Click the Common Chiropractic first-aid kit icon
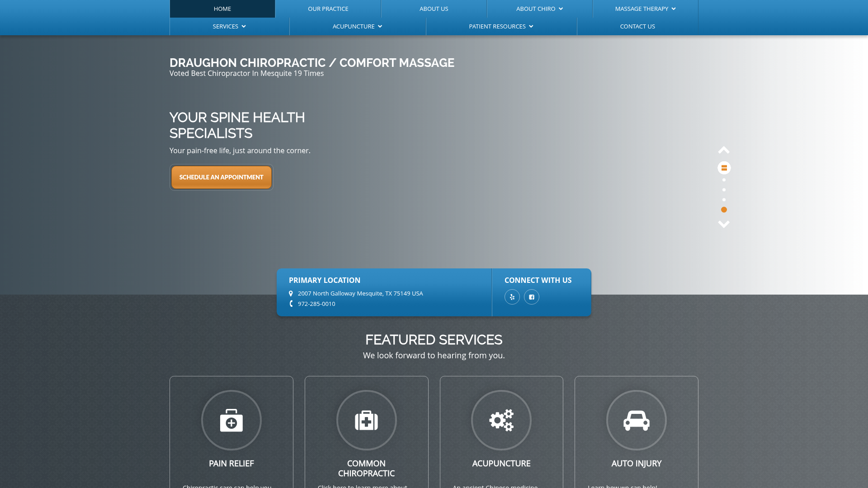 (x=366, y=420)
